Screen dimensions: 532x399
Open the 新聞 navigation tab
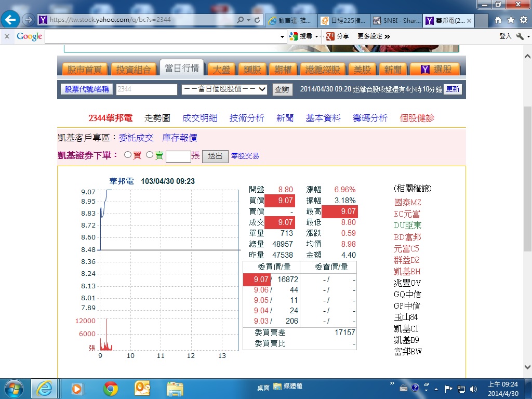[393, 70]
